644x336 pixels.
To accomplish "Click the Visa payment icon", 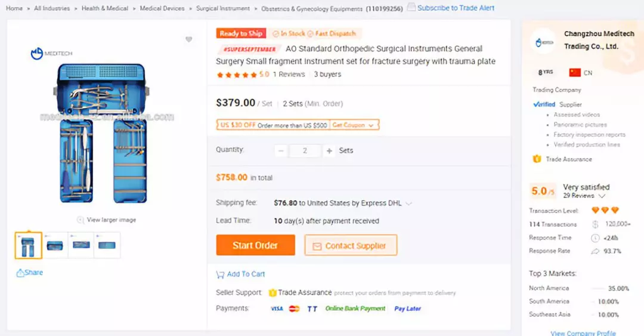I will point(277,309).
